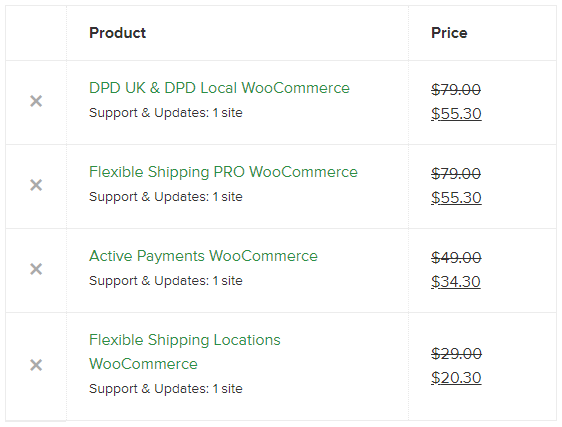Open DPD UK & DPD Local WooCommerce link
562x427 pixels.
pos(219,88)
